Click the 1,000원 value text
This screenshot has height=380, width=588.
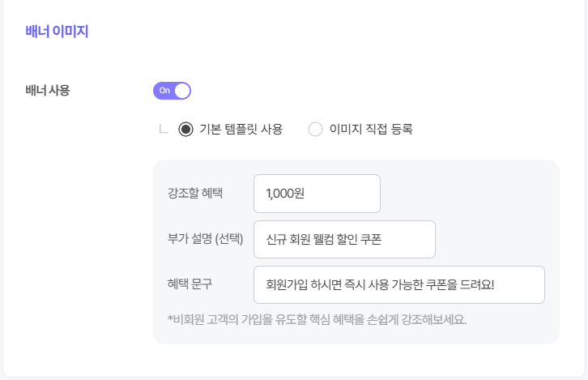285,194
